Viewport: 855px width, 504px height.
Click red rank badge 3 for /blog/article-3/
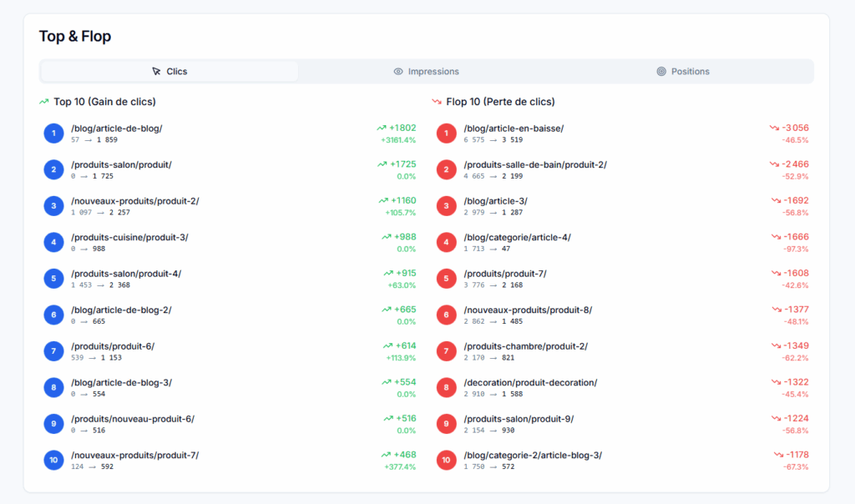[x=446, y=206]
